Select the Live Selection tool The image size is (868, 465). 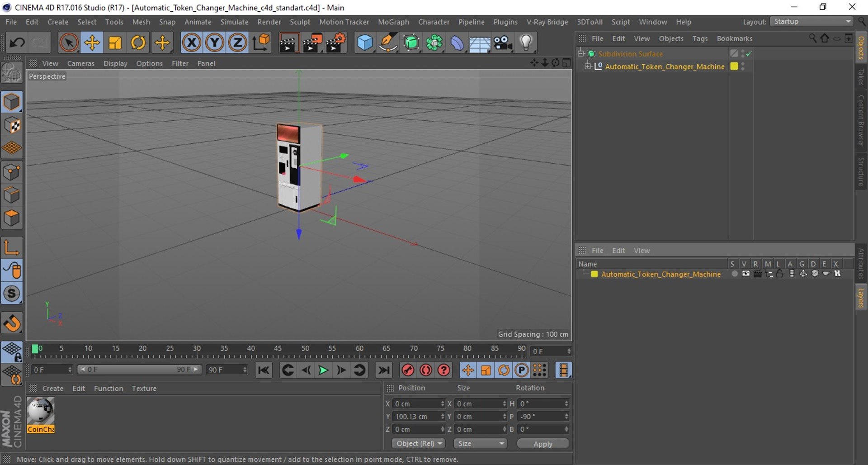click(69, 43)
